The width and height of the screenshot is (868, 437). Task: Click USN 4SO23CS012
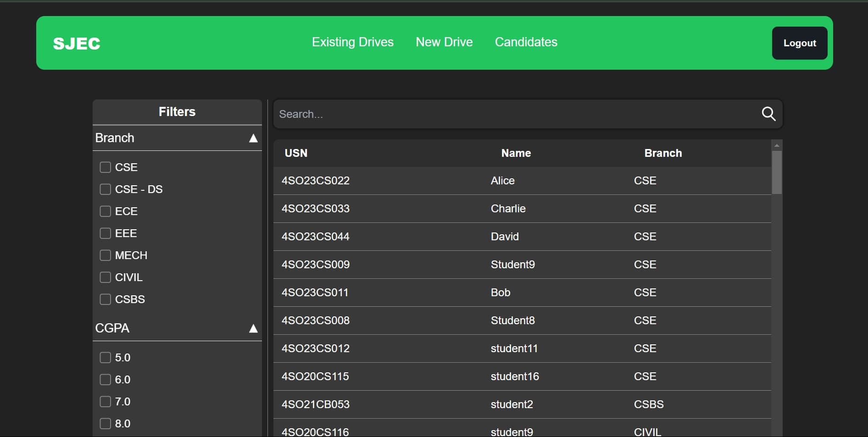point(316,348)
